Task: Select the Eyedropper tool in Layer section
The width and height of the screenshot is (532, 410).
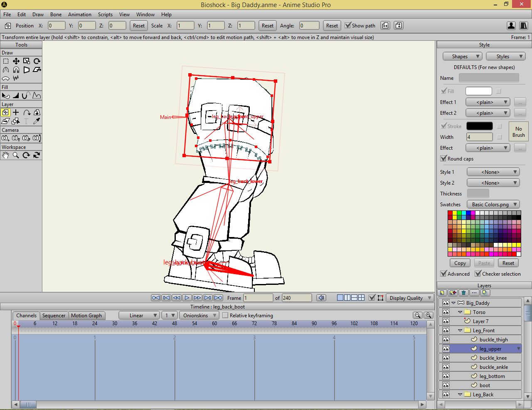Action: [x=37, y=121]
